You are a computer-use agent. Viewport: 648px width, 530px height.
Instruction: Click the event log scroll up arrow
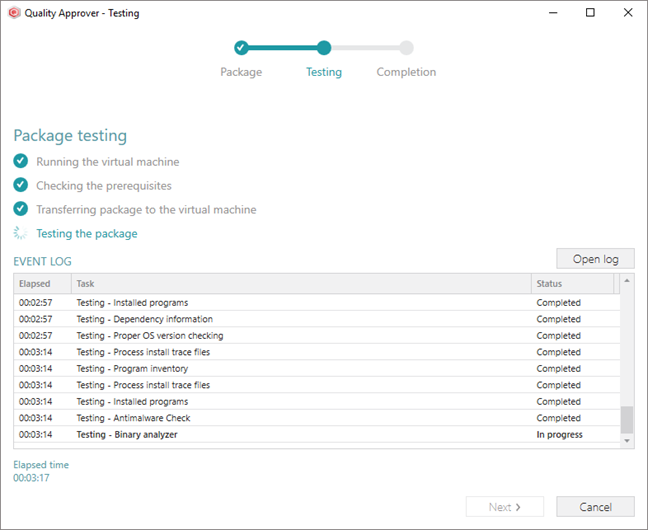[627, 280]
